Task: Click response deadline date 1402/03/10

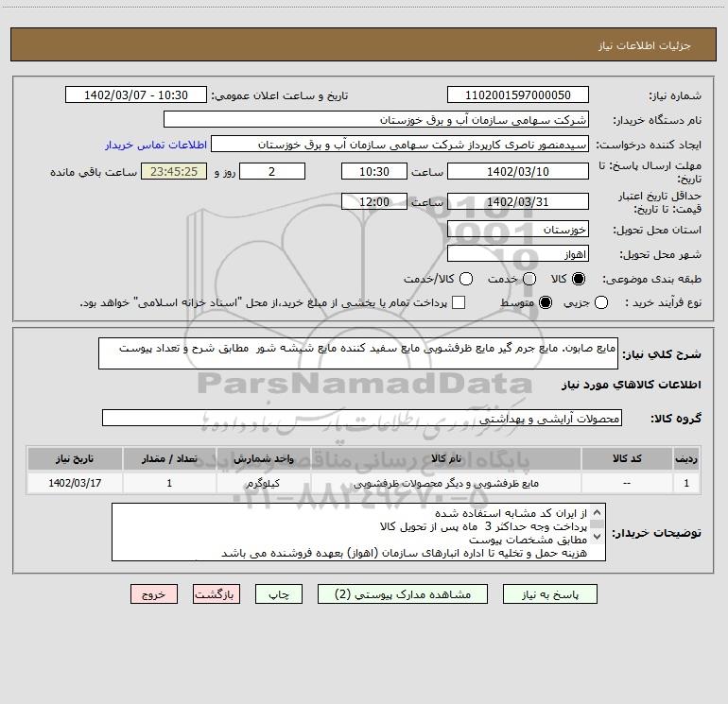Action: click(518, 171)
